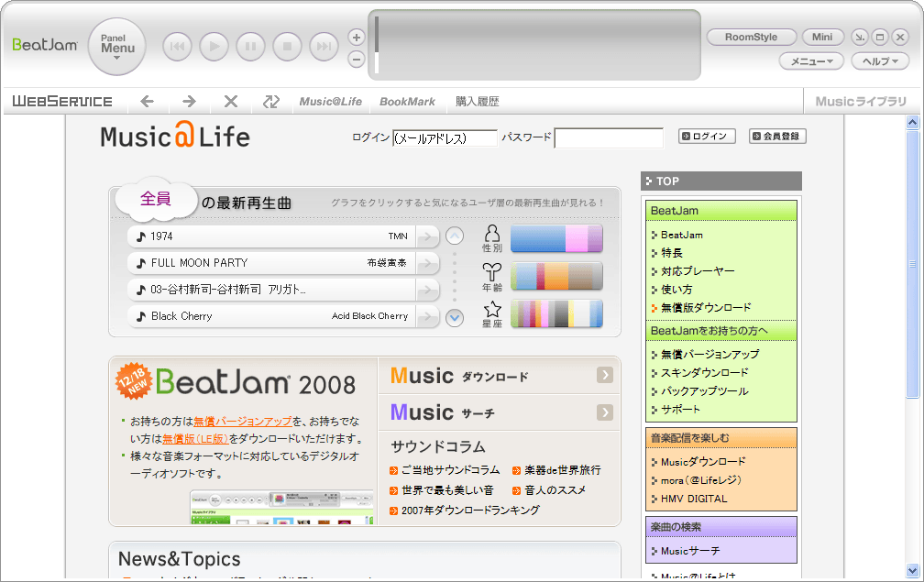Click the 性別 color graph bar

click(557, 238)
